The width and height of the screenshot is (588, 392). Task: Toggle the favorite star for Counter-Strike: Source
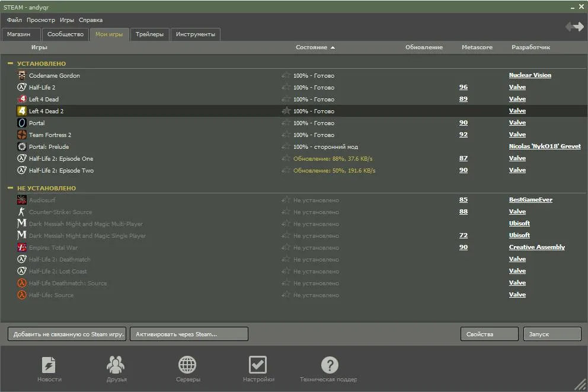click(286, 212)
